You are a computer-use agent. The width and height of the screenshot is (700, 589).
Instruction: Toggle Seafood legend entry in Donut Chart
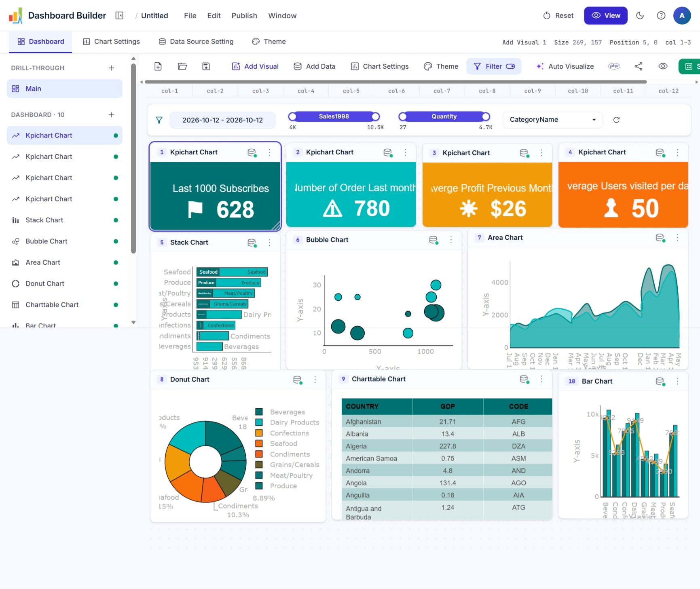coord(276,443)
